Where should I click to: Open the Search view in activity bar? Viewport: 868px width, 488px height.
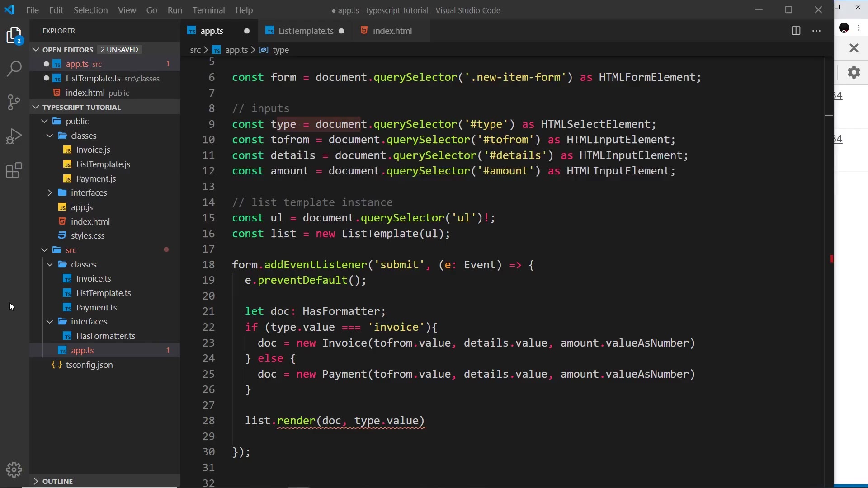[x=14, y=69]
